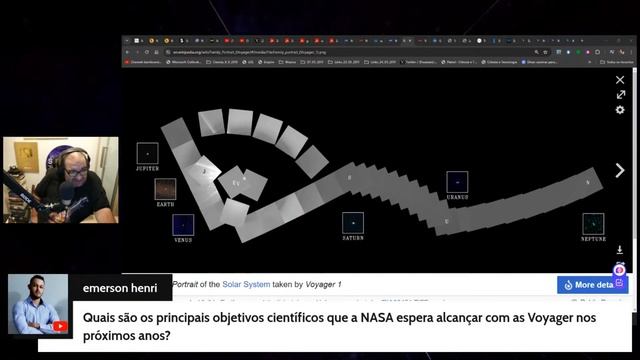This screenshot has height=360, width=640.
Task: Bookmark this page with the star icon
Action: click(545, 52)
